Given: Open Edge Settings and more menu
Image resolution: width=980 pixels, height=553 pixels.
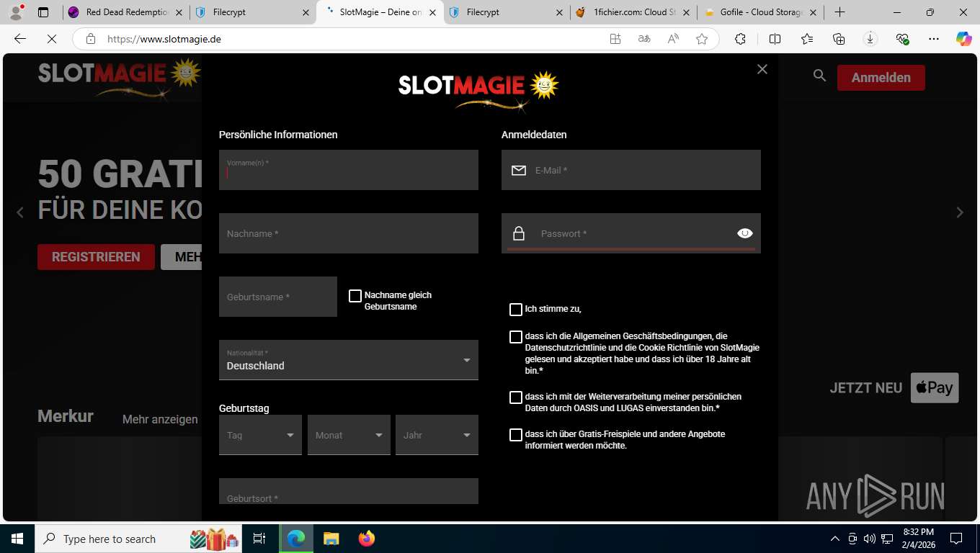Looking at the screenshot, I should pos(934,39).
